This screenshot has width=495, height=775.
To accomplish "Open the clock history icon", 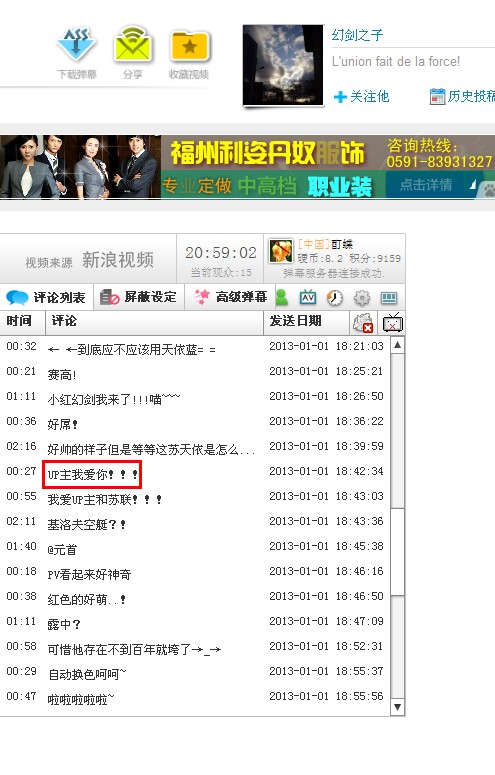I will pos(335,298).
